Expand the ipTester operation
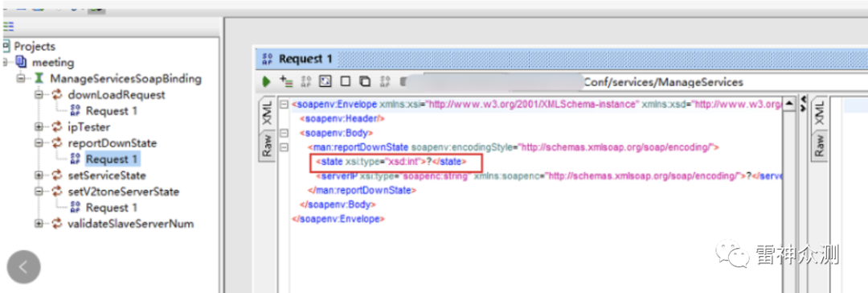Viewport: 868px width, 293px height. (39, 126)
